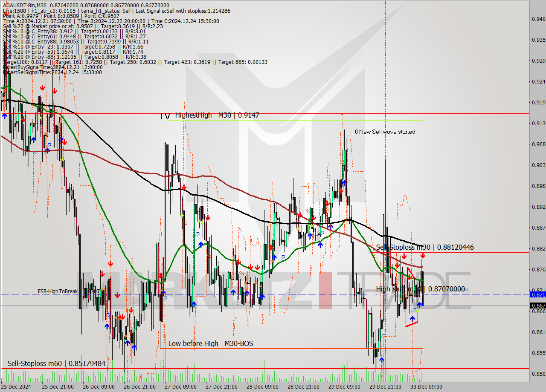
Task: Select the '26 Dec 21:00' time axis label
Action: click(139, 387)
